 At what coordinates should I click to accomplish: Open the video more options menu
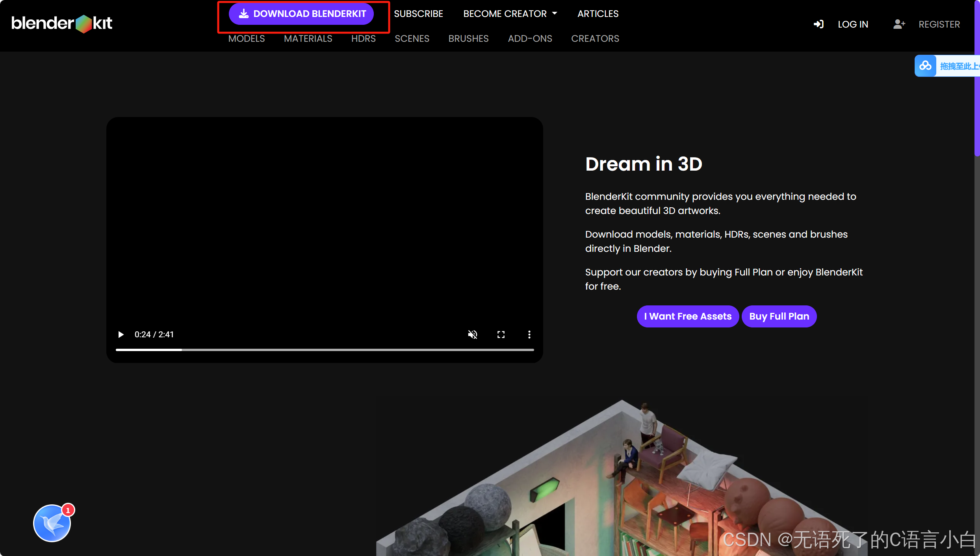pyautogui.click(x=529, y=335)
